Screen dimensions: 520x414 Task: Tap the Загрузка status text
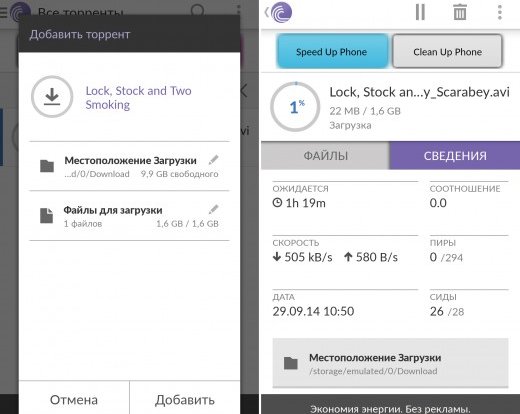tap(350, 126)
